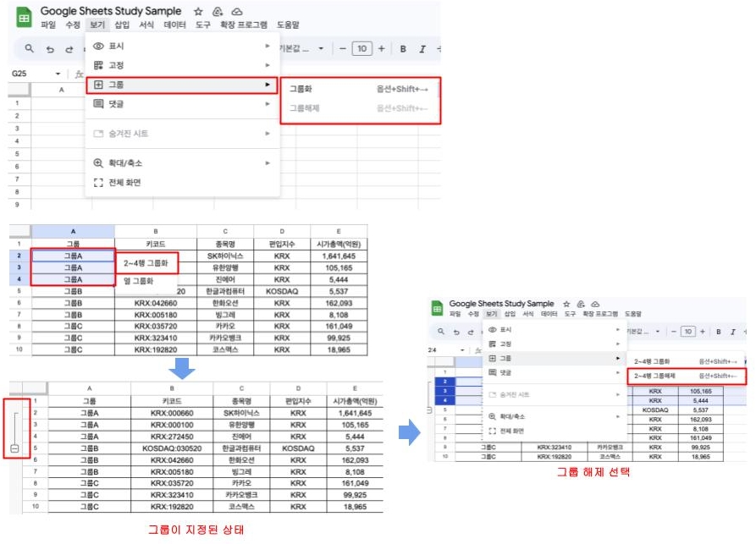Select cell 1,641,645 in the table with rows 2–4 selected
The image size is (756, 544).
(339, 256)
